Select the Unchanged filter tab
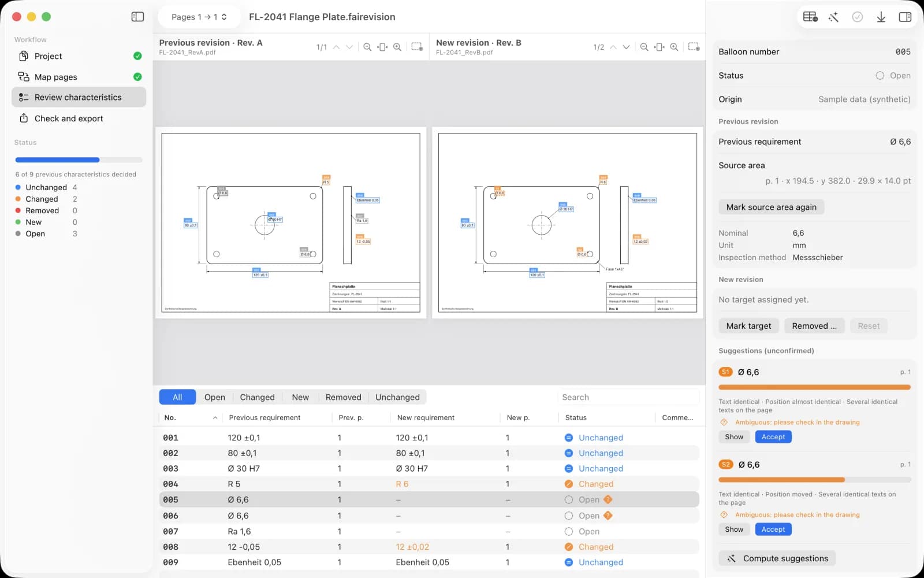Image resolution: width=924 pixels, height=578 pixels. (x=397, y=397)
